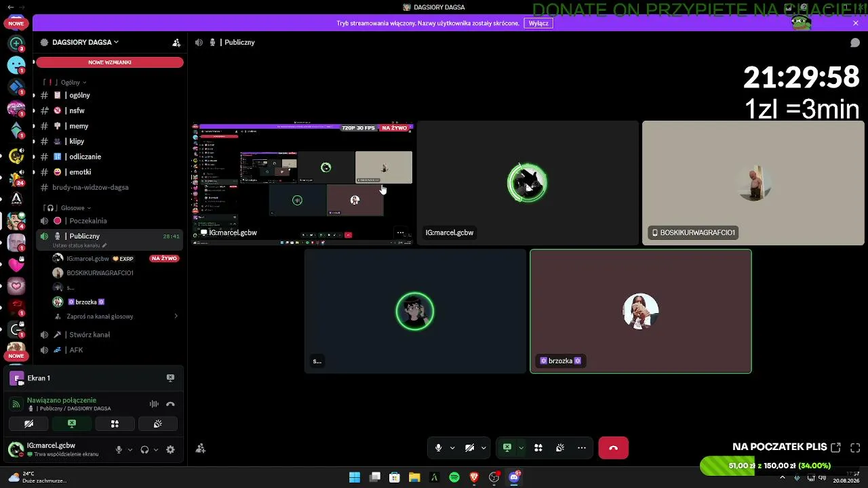The image size is (868, 488).
Task: Open the live stream preview tile
Action: click(303, 182)
